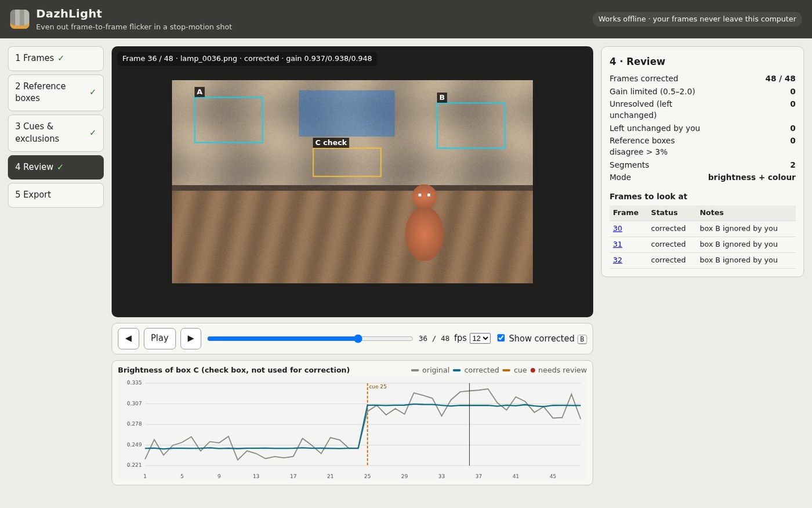
Task: Step forward one frame with the right arrow
Action: [x=191, y=338]
